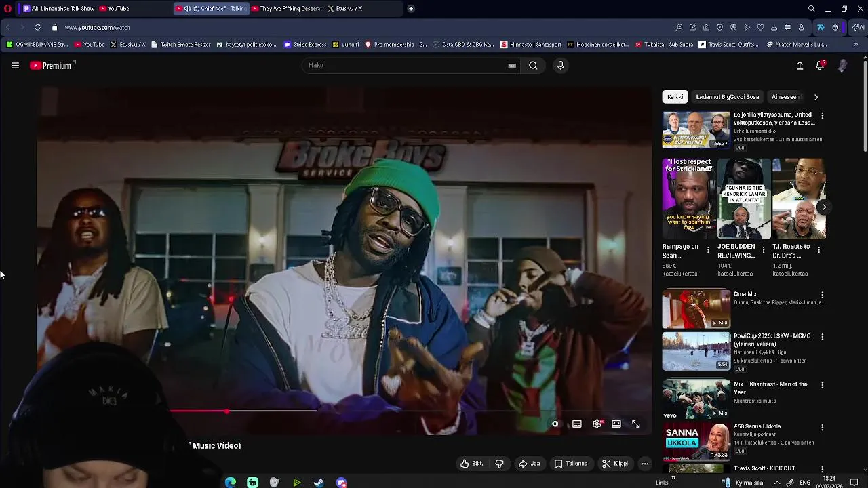Image resolution: width=868 pixels, height=488 pixels.
Task: Save video with Tallenna button
Action: (x=571, y=464)
